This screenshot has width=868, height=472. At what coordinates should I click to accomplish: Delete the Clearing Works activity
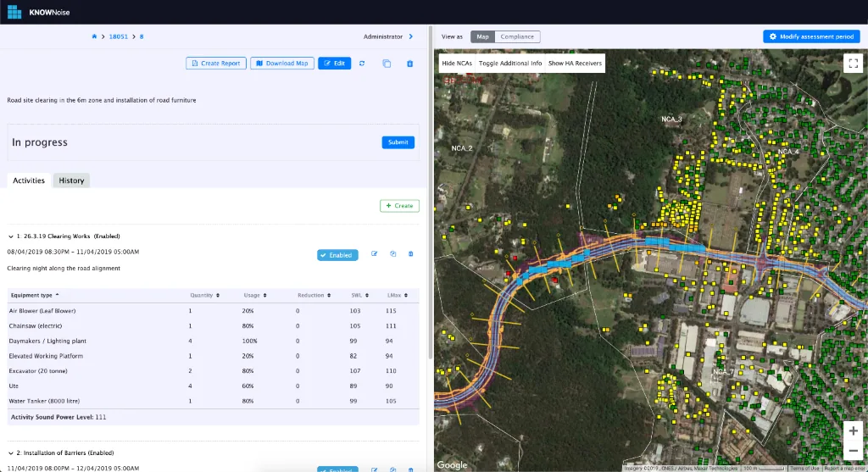point(411,254)
